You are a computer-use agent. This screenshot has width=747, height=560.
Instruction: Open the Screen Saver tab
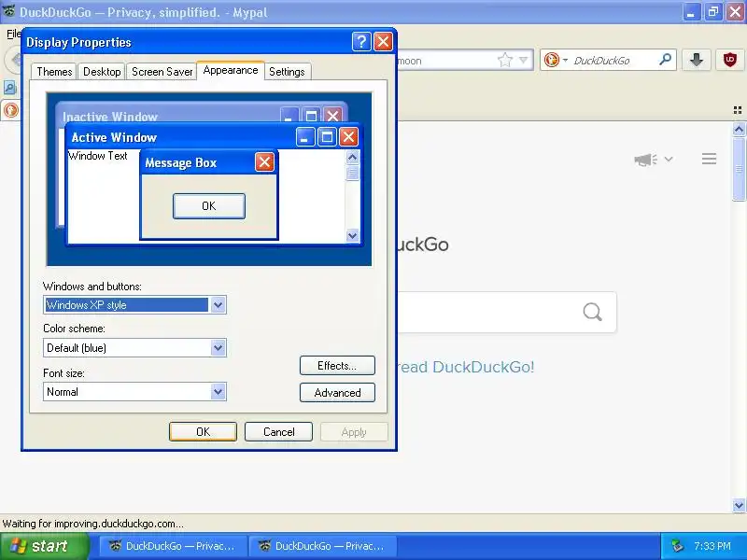tap(162, 72)
